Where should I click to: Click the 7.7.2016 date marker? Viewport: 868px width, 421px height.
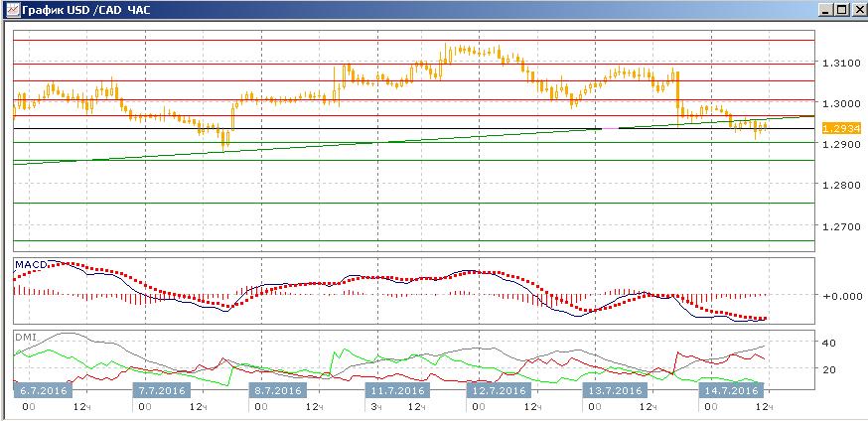162,390
